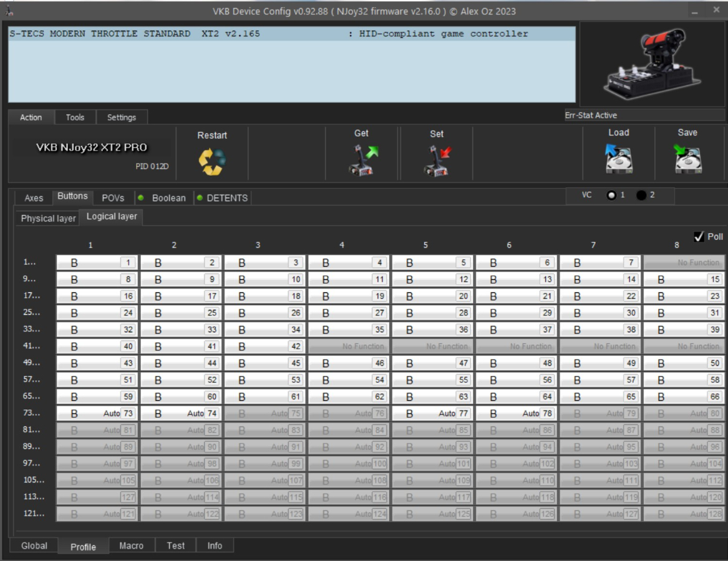Screen dimensions: 728x561
Task: Open logical button cell B 7
Action: [600, 262]
